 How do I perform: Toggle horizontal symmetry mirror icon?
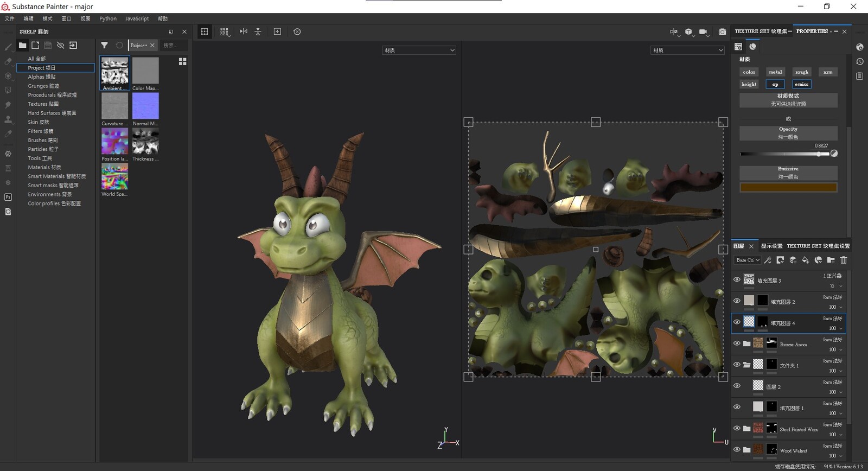click(x=244, y=31)
